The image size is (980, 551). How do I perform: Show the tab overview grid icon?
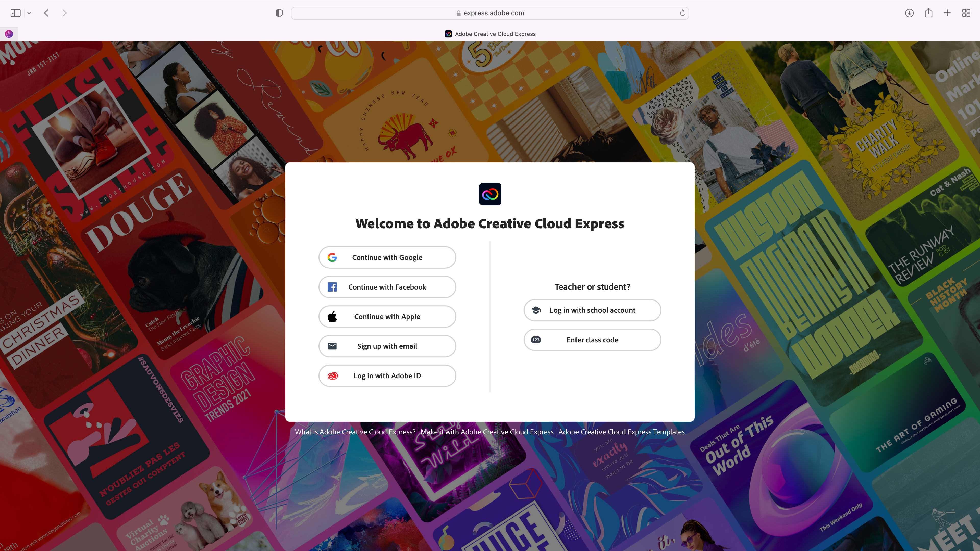click(966, 13)
